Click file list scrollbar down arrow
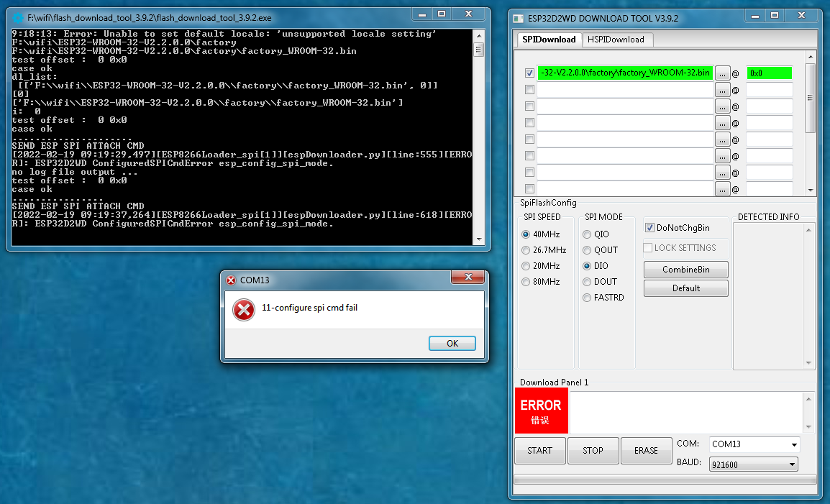The height and width of the screenshot is (504, 830). coord(811,190)
